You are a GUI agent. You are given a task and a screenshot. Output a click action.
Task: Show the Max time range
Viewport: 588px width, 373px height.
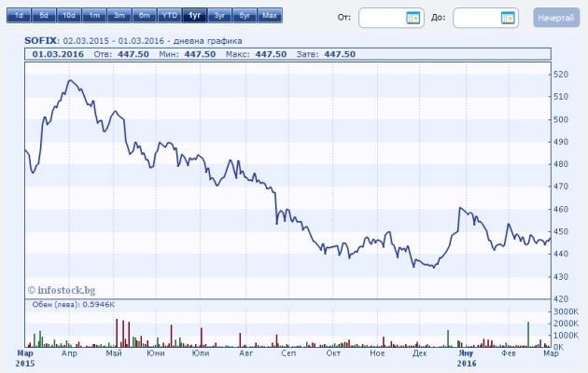(269, 17)
